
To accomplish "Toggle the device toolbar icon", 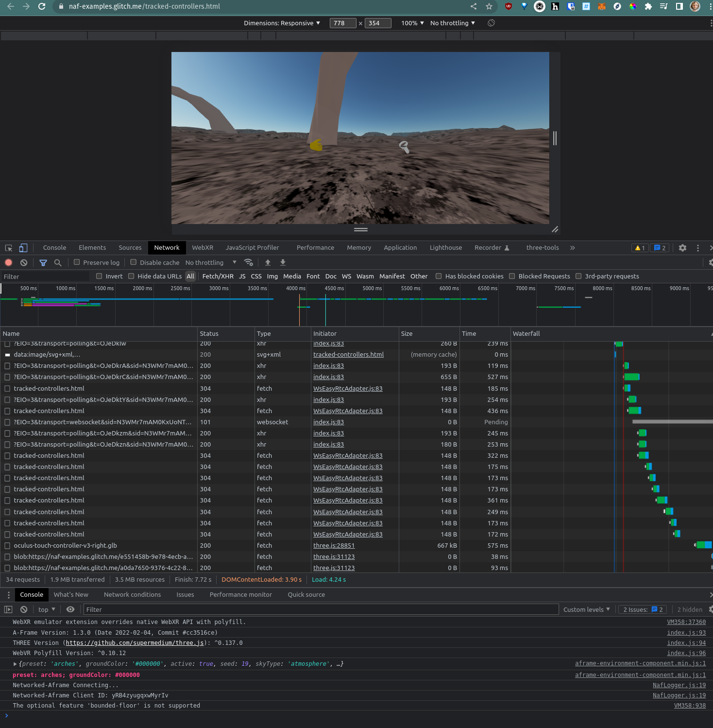I will pos(23,248).
